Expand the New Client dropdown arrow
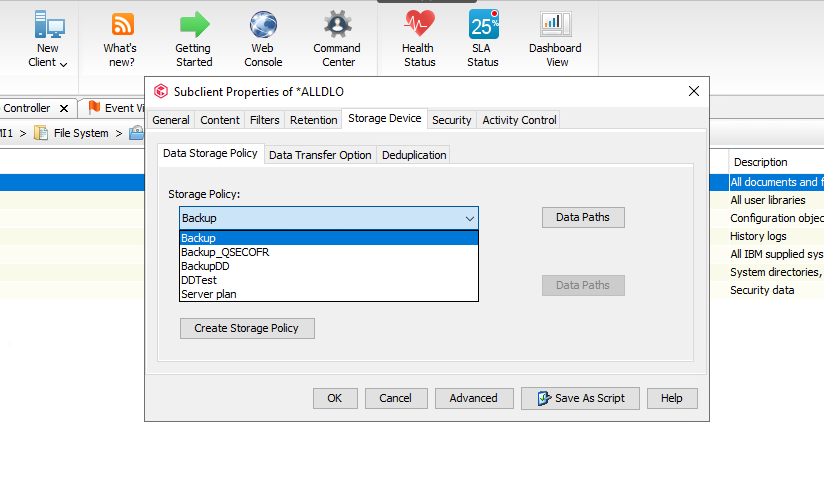 [64, 65]
